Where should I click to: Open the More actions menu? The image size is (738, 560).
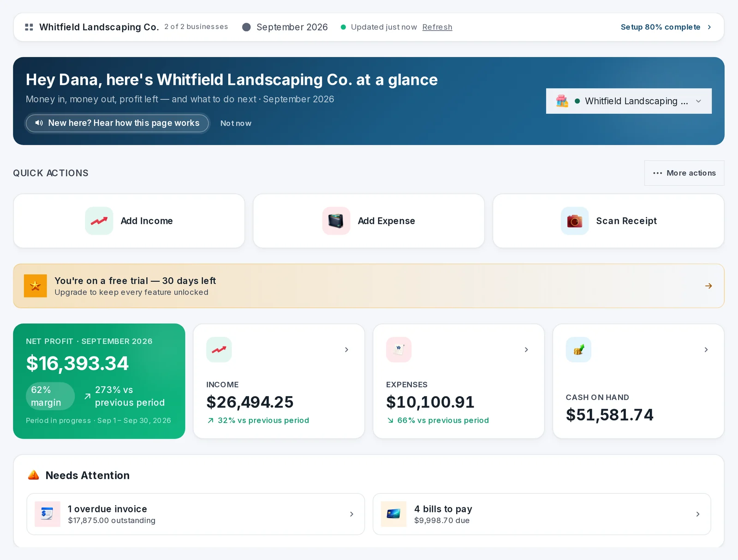point(684,173)
